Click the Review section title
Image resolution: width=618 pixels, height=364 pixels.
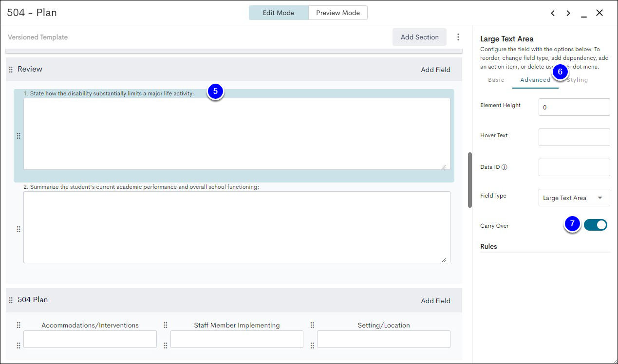30,69
